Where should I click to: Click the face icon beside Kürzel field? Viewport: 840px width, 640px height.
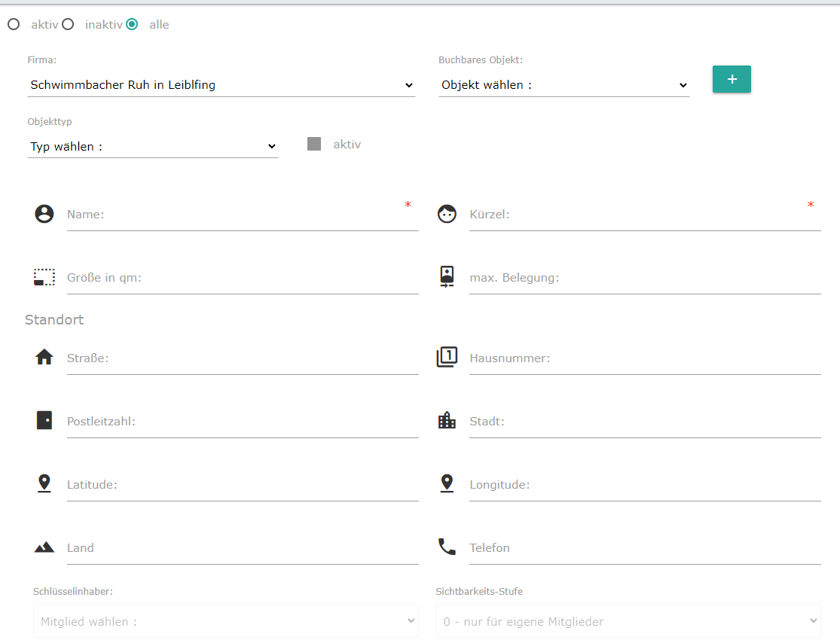(447, 215)
